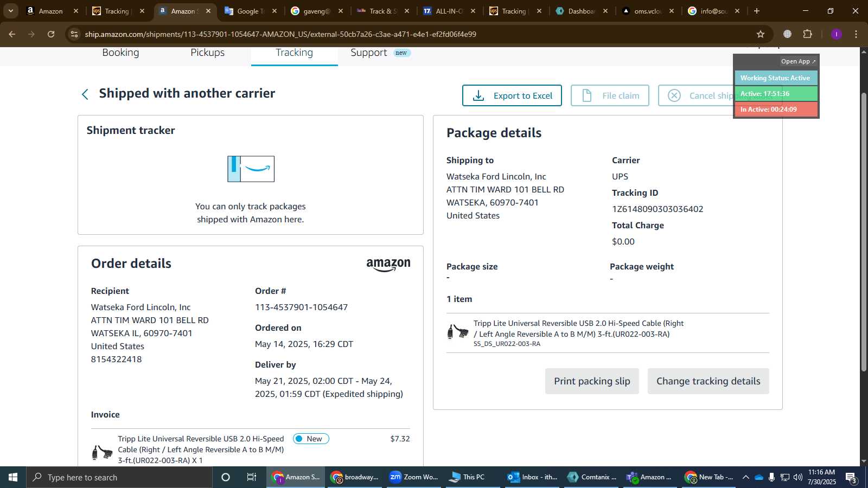Close the gaveng@ tab
868x488 pixels.
coord(341,11)
